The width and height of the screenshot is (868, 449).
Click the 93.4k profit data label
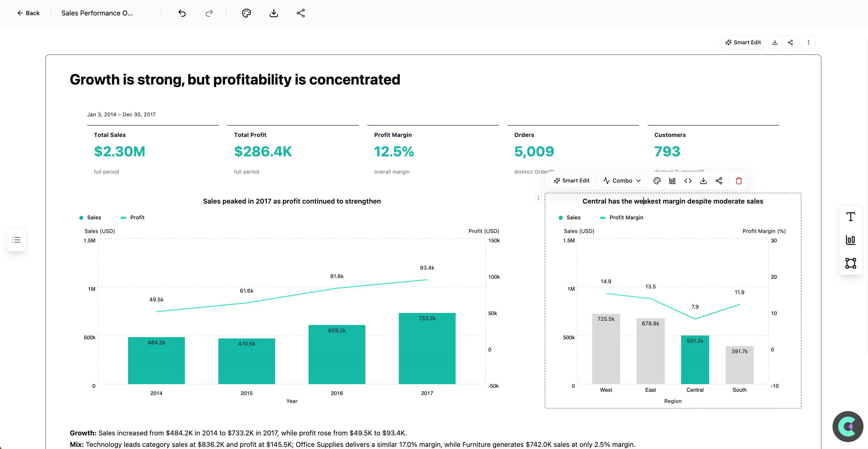427,268
